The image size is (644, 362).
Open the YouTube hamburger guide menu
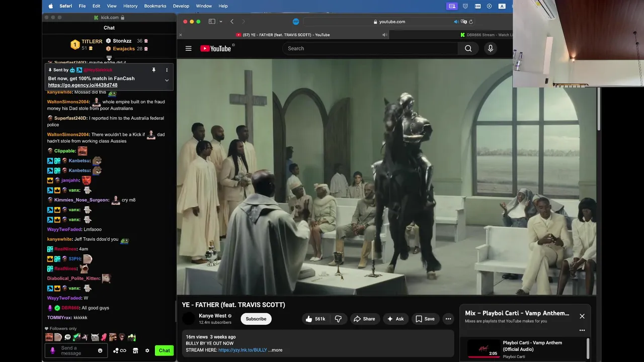[x=188, y=48]
